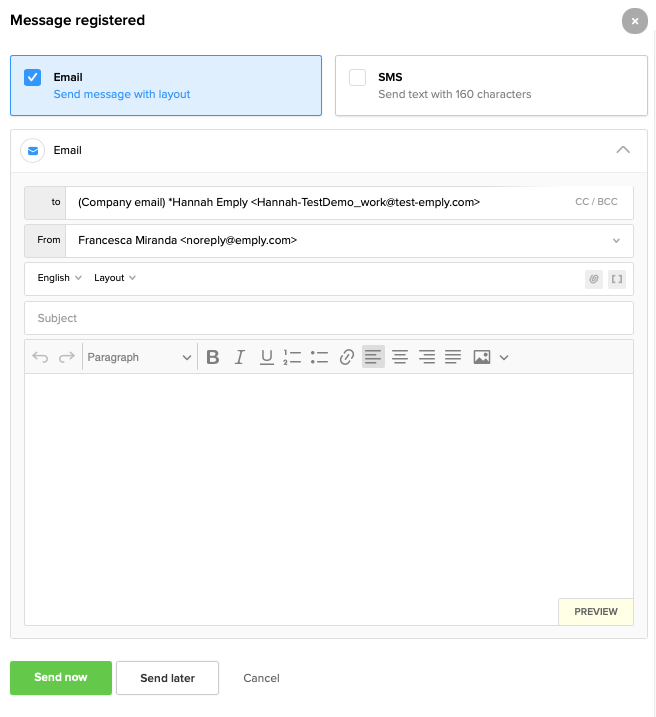656x717 pixels.
Task: Open the Paragraph style dropdown
Action: click(139, 357)
